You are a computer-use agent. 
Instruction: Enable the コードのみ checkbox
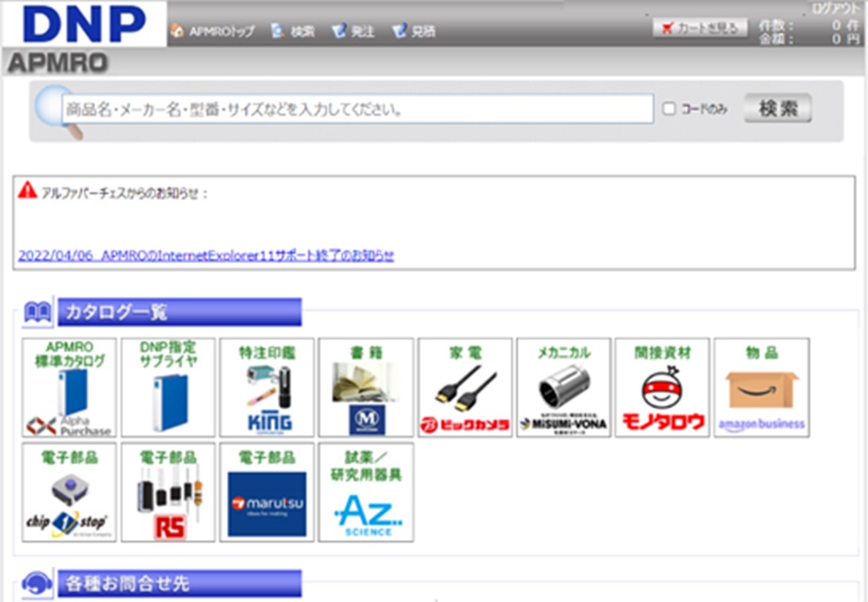click(669, 109)
